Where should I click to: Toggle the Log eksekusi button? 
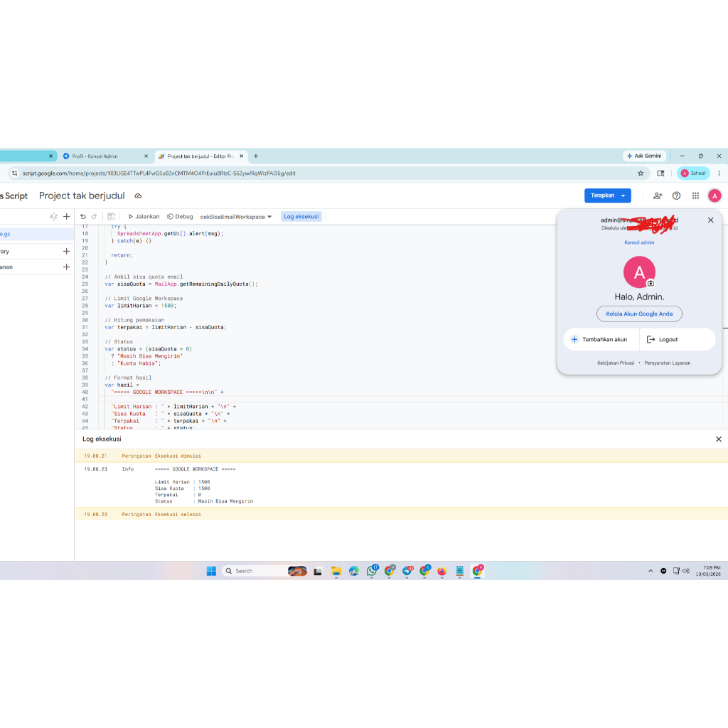301,216
